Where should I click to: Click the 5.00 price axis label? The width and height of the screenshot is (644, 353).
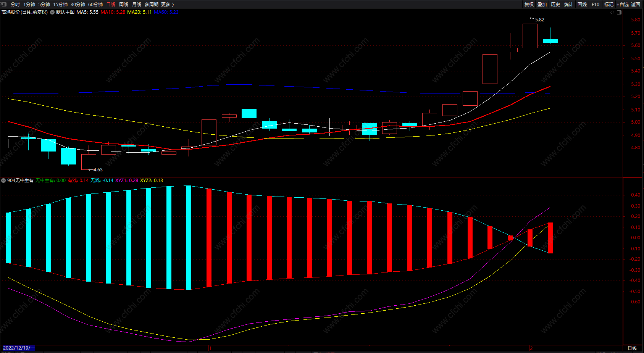click(x=636, y=123)
